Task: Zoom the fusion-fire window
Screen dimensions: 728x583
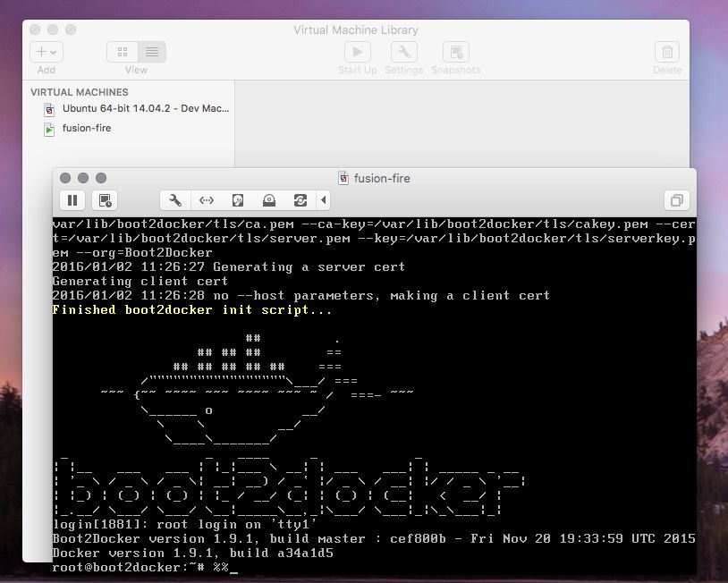Action: click(x=101, y=178)
